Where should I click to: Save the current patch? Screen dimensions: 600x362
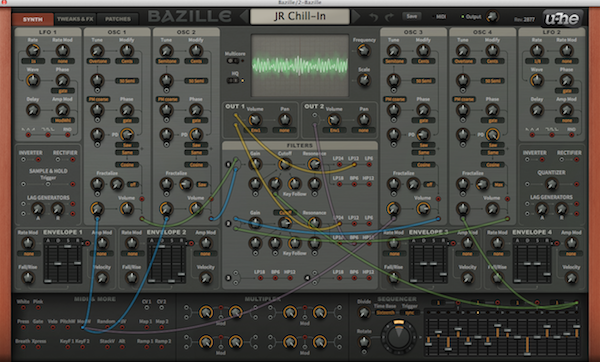(x=412, y=16)
